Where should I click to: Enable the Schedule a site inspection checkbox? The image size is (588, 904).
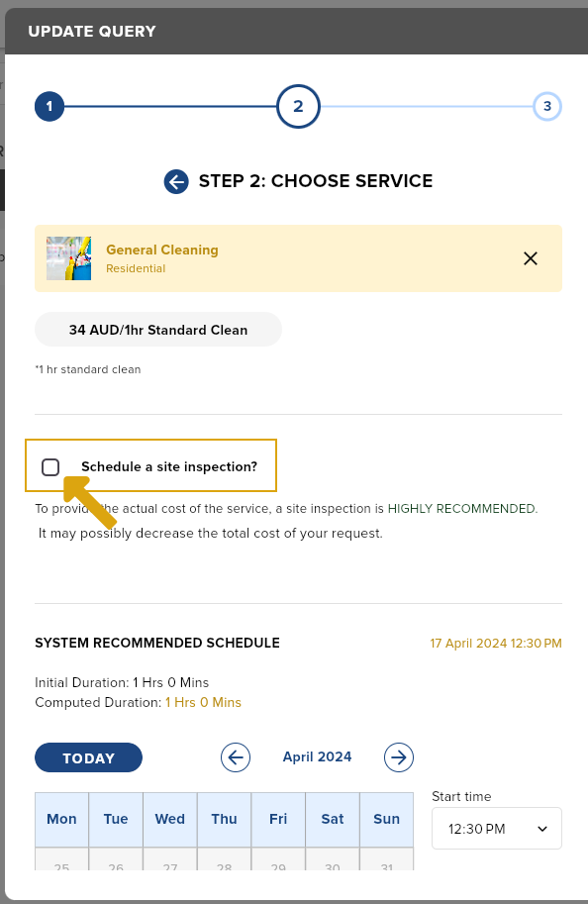tap(50, 467)
